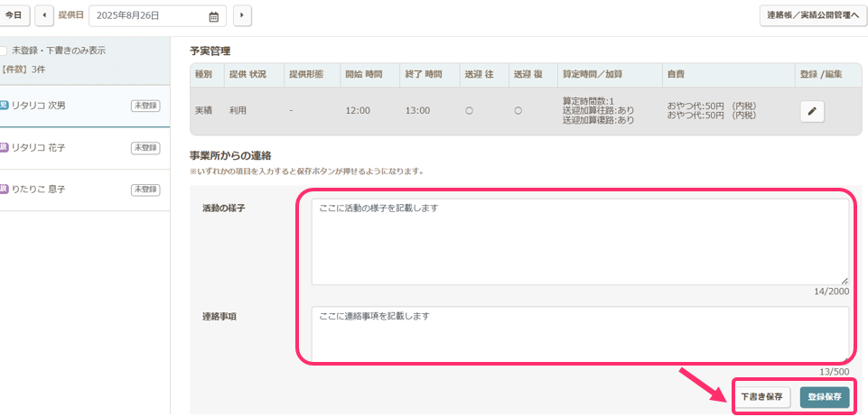Click 未登録 status badge for リタリコ 花子

click(x=145, y=147)
